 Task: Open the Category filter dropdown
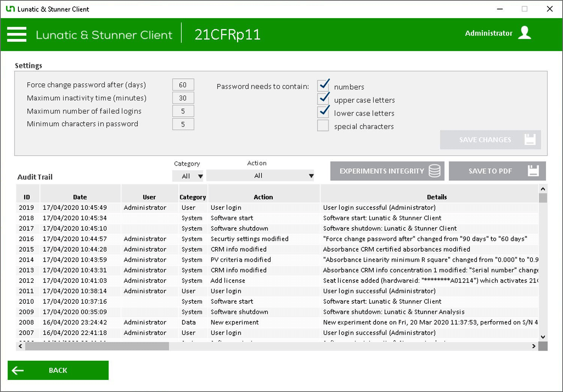pos(188,176)
